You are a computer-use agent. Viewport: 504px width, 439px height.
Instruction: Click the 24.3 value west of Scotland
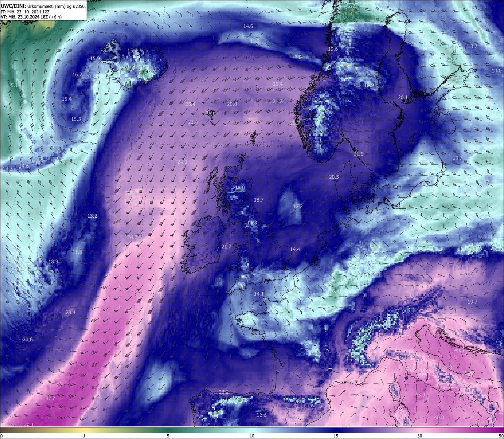point(182,162)
